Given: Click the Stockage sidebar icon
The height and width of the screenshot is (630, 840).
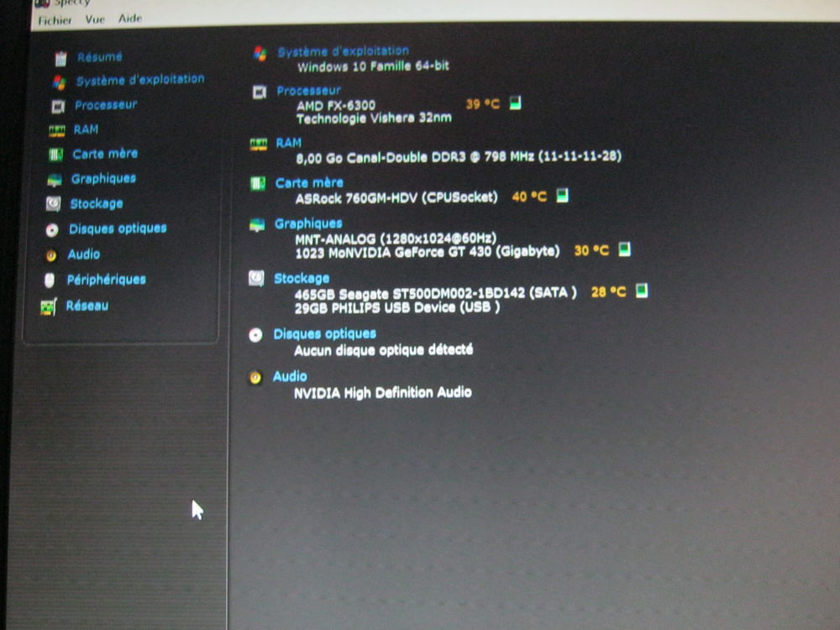Looking at the screenshot, I should [53, 203].
